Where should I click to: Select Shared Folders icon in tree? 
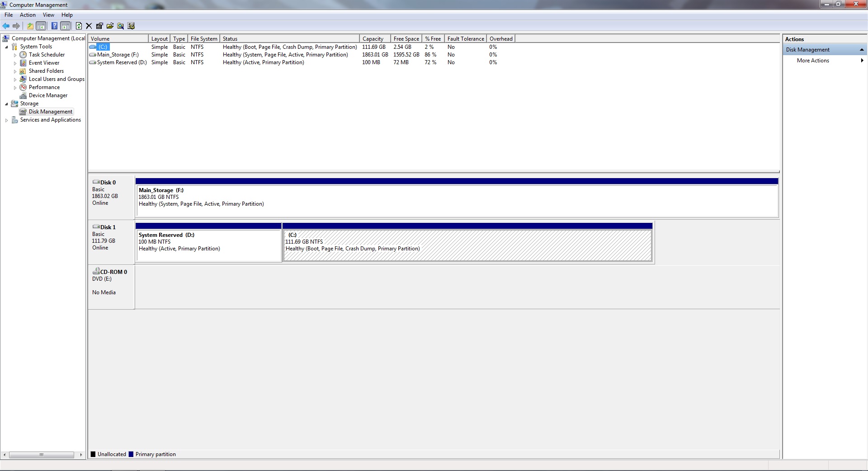(23, 71)
